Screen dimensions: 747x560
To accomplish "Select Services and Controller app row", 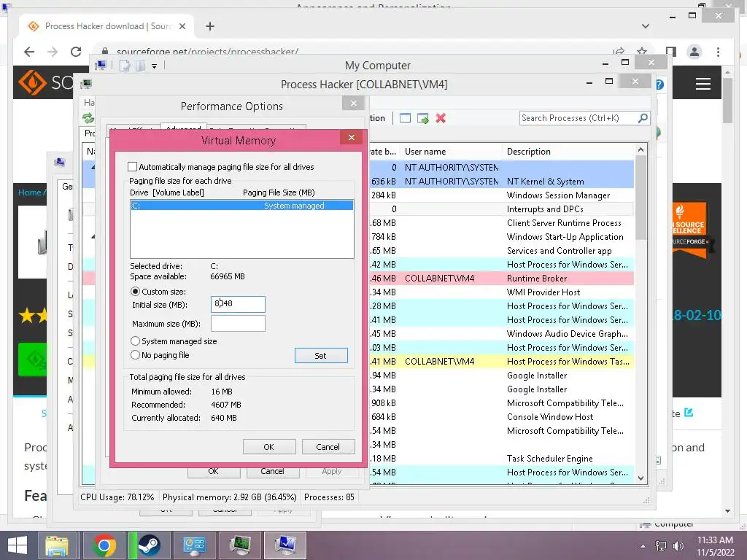I will point(501,251).
